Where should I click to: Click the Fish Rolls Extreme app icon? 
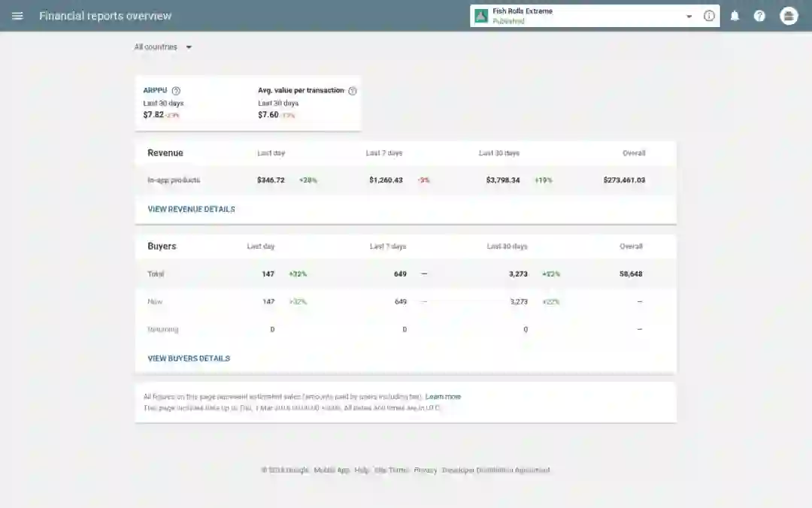pyautogui.click(x=481, y=16)
